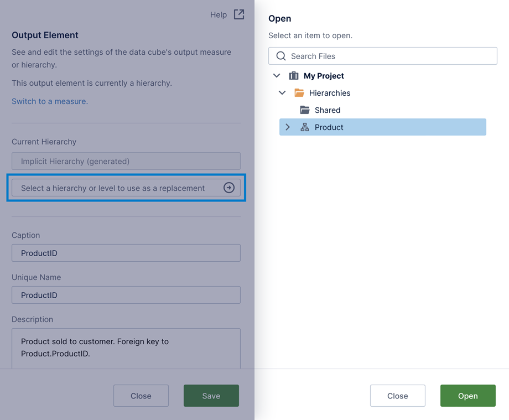Click the Shared folder icon
The image size is (509, 420).
[305, 110]
